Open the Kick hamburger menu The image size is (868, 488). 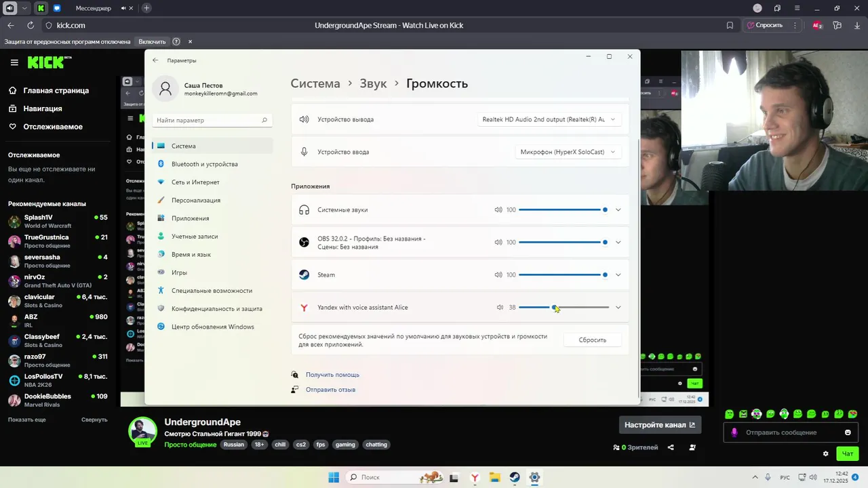(14, 62)
